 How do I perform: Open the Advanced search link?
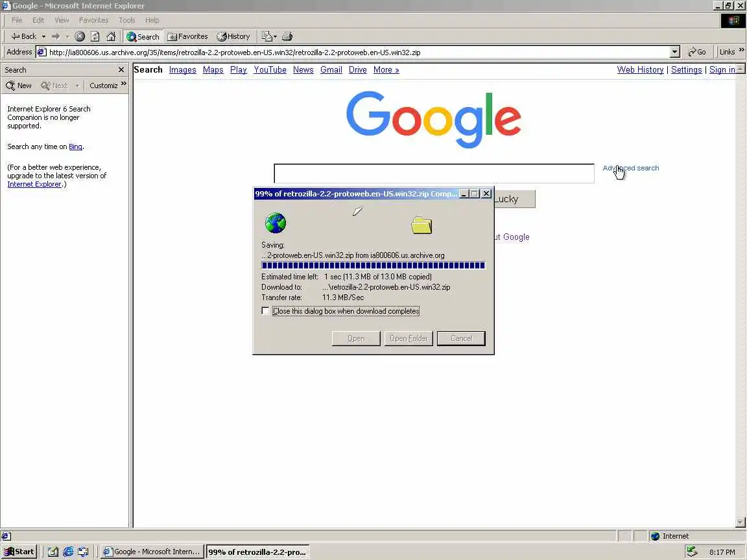click(631, 168)
